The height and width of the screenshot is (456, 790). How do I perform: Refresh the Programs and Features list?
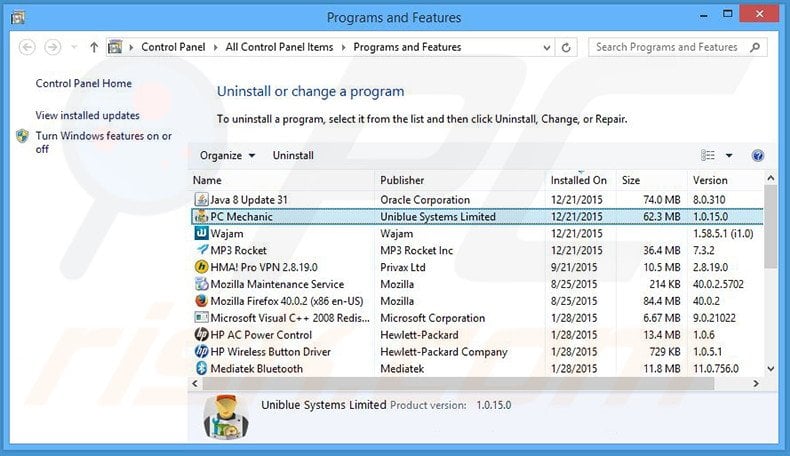(566, 47)
